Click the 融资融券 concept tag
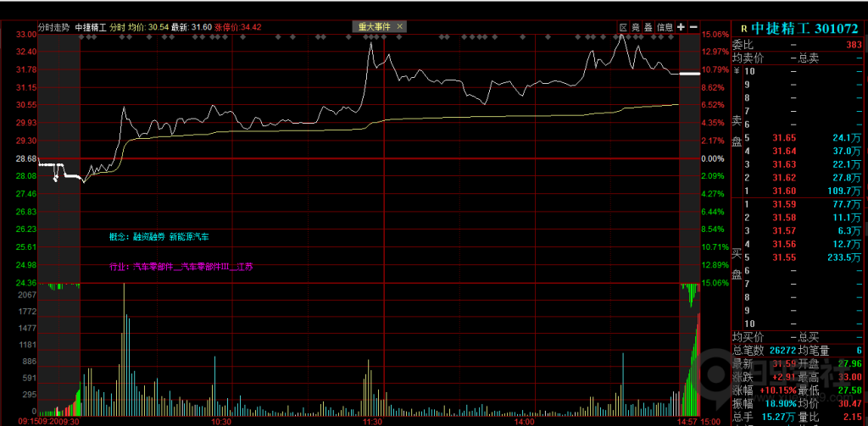868x426 pixels. (149, 237)
